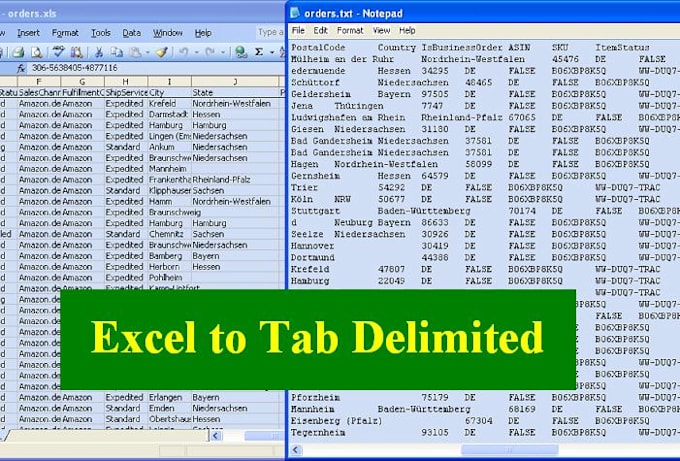Open the Format menu in Notepad
This screenshot has width=680, height=461.
tap(350, 30)
